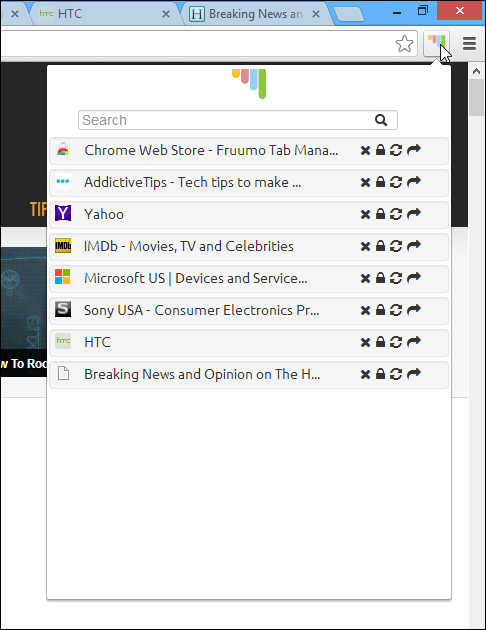Click the page scrollbar up arrow
Viewport: 486px width, 630px height.
point(477,71)
